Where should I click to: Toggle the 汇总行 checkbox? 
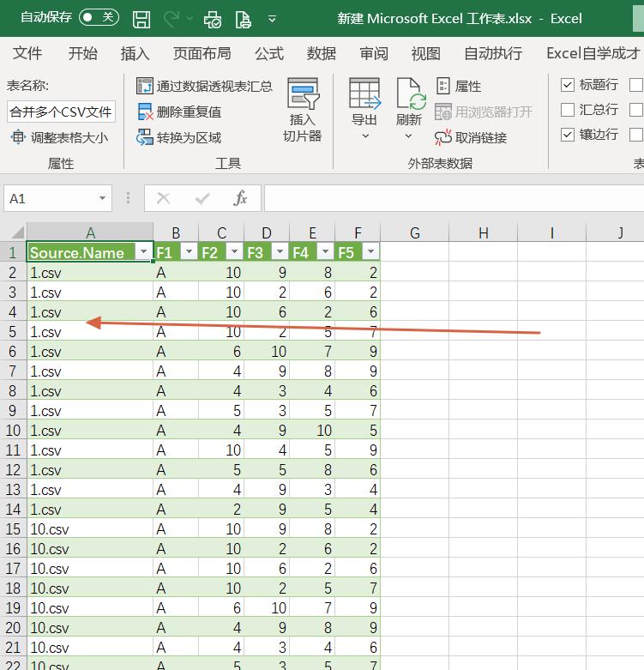point(567,110)
